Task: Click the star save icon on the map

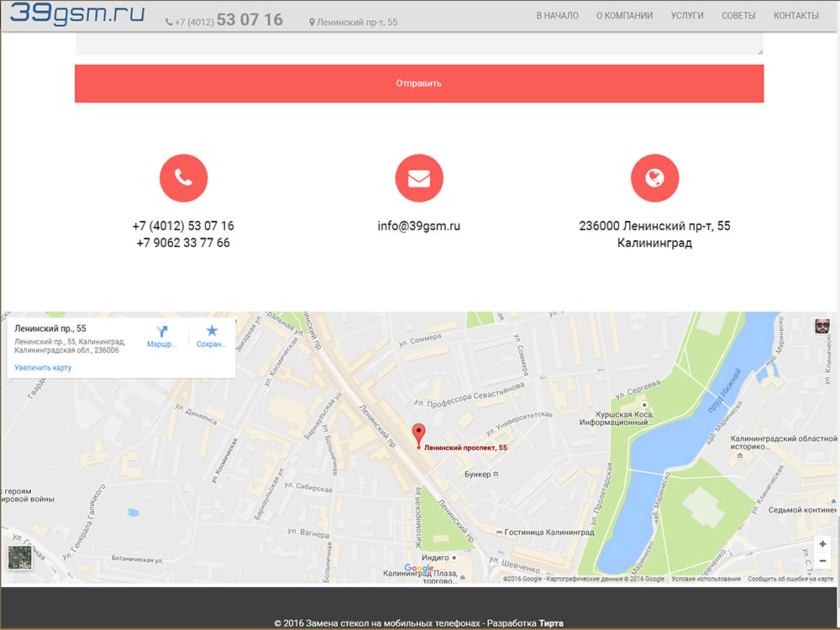Action: click(212, 330)
